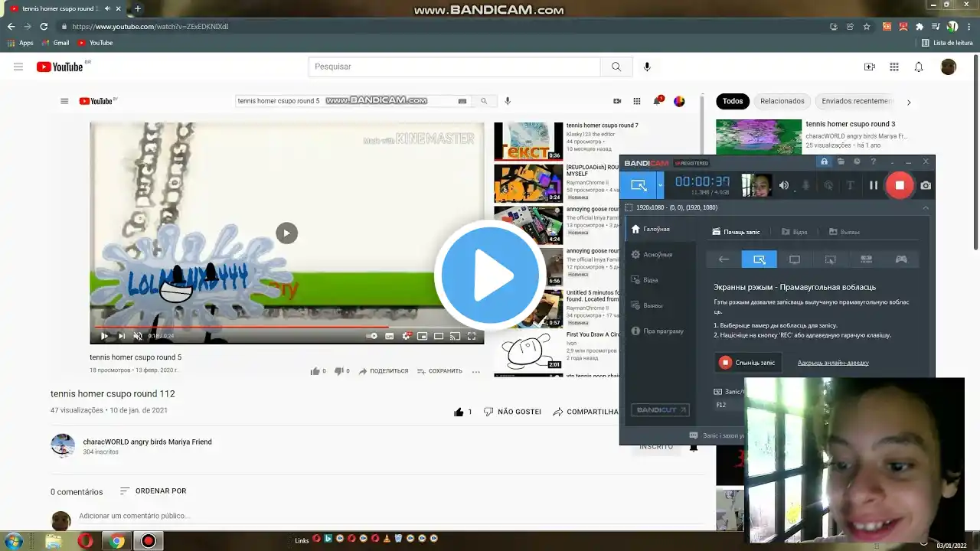This screenshot has width=980, height=551.
Task: Select Bandicam game recording mode gamepad icon
Action: [x=901, y=259]
